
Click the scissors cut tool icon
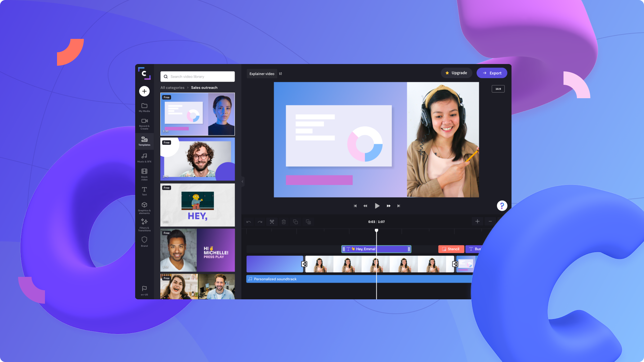click(272, 222)
